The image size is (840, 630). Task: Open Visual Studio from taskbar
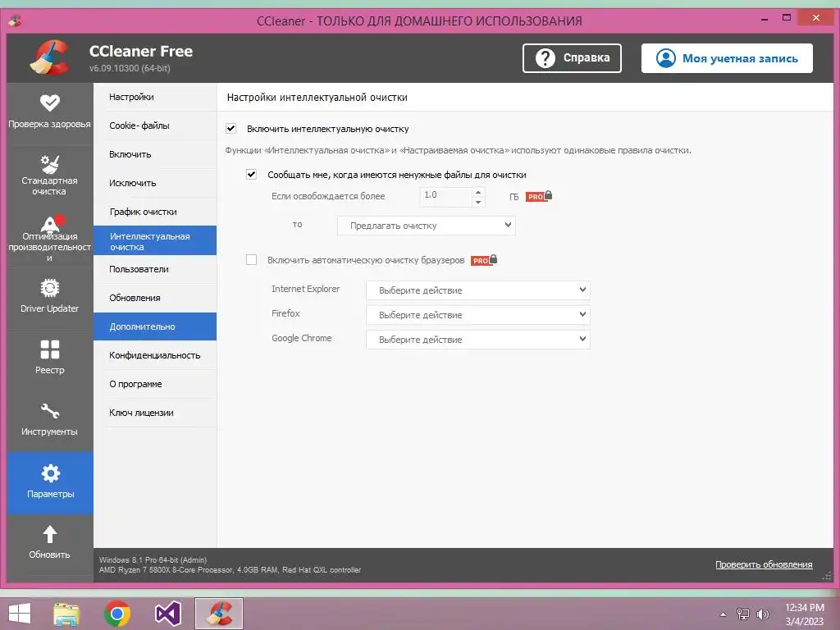(x=167, y=614)
